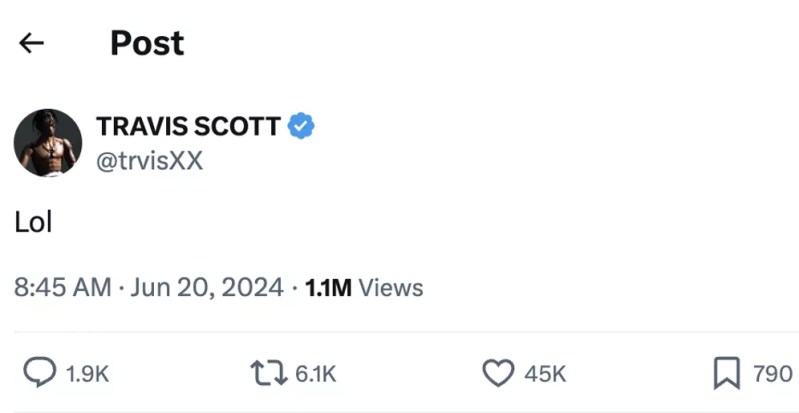Click the 1.1M view count number
Viewport: 799px width, 413px height.
[328, 288]
